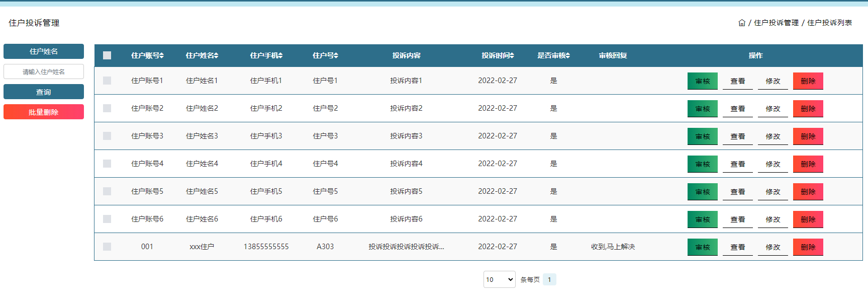This screenshot has height=301, width=868.
Task: Open 住户投诉管理 breadcrumb link
Action: point(776,23)
